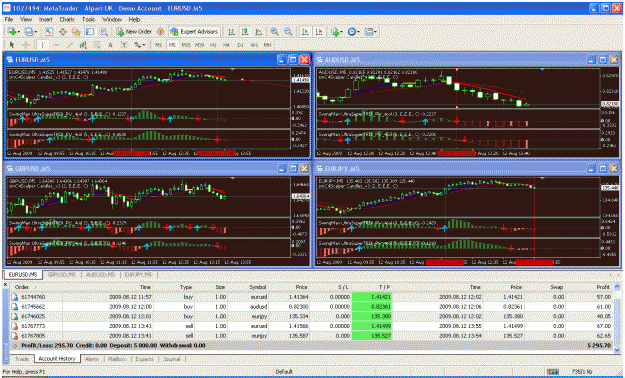Toggle the Terminal panel icon
Viewport: 625px width, 378px height.
point(90,32)
